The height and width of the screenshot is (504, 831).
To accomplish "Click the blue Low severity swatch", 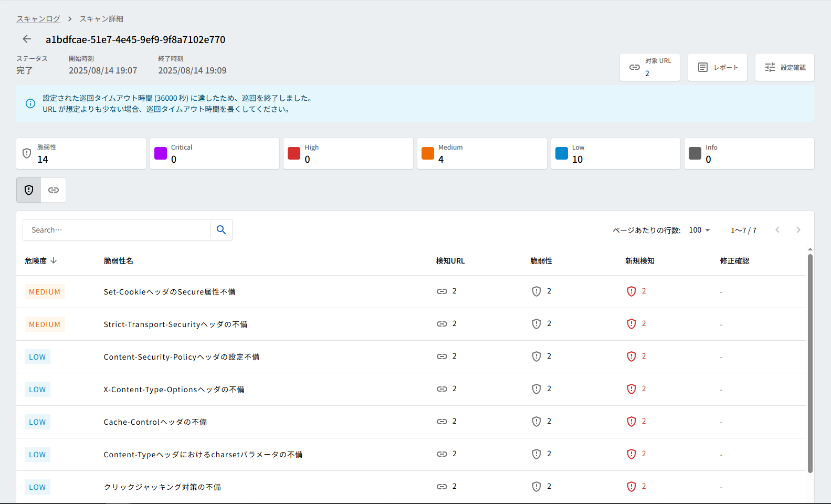I will pyautogui.click(x=562, y=153).
